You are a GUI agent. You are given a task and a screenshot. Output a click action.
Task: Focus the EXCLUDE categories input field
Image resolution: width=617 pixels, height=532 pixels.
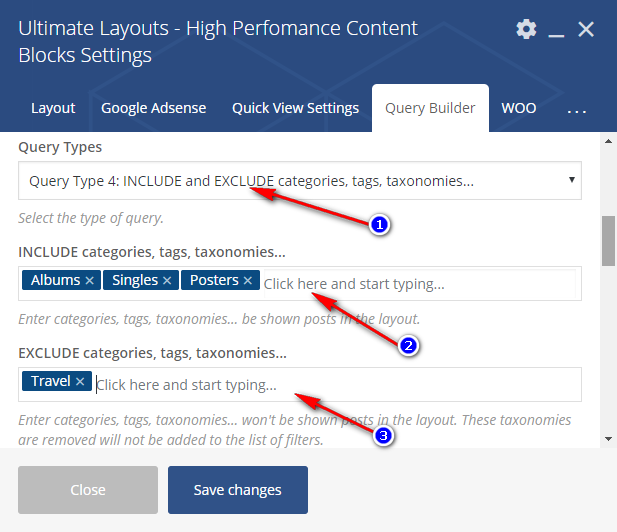pyautogui.click(x=330, y=385)
